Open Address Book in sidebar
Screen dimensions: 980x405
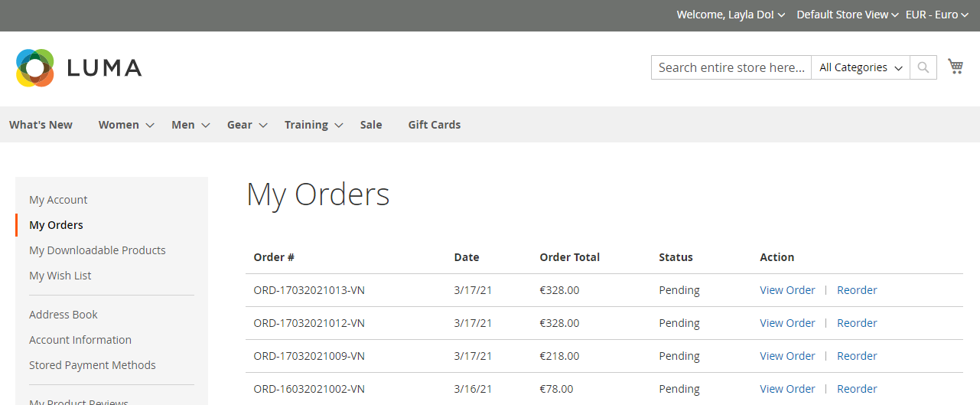(x=63, y=315)
